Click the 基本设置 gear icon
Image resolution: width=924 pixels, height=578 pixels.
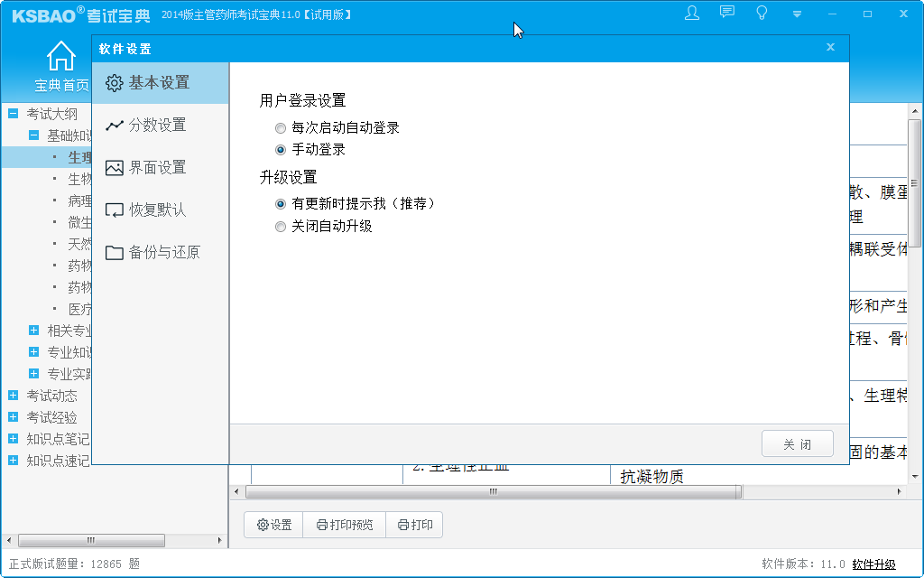[115, 82]
